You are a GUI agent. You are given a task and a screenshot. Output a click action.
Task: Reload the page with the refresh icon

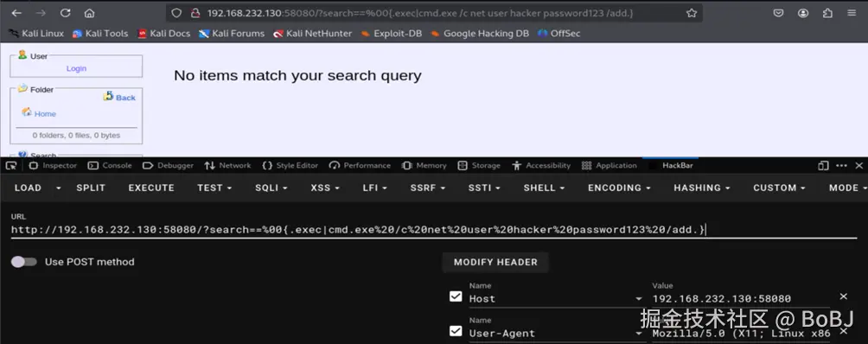click(66, 13)
